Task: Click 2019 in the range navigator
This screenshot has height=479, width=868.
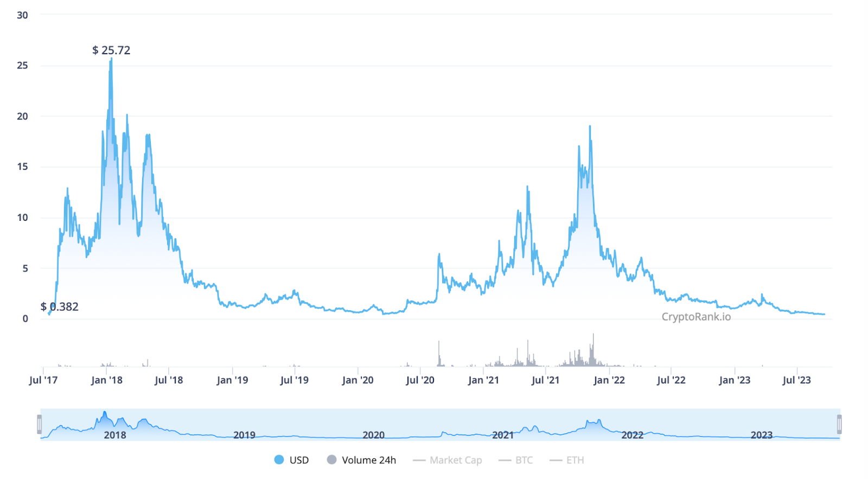Action: coord(244,435)
